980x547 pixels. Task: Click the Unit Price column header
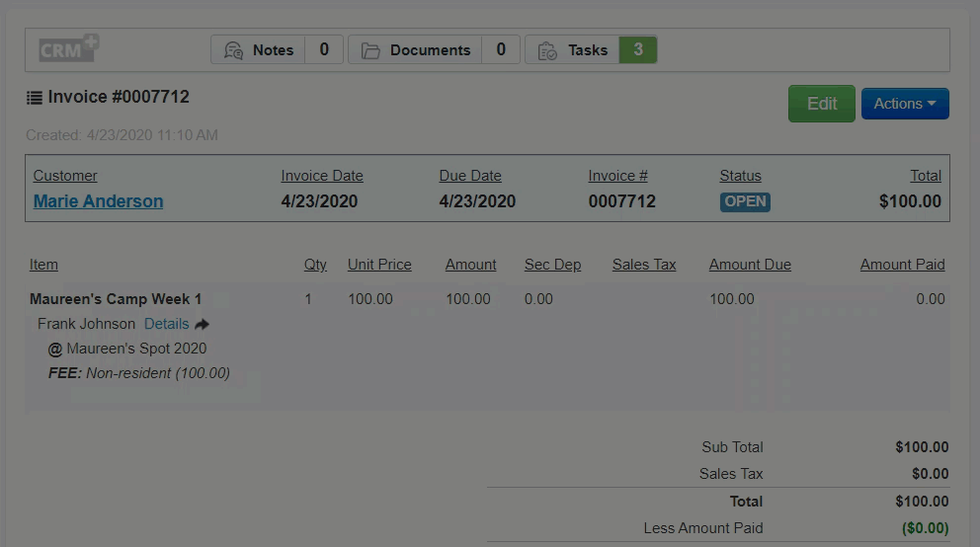click(x=379, y=265)
